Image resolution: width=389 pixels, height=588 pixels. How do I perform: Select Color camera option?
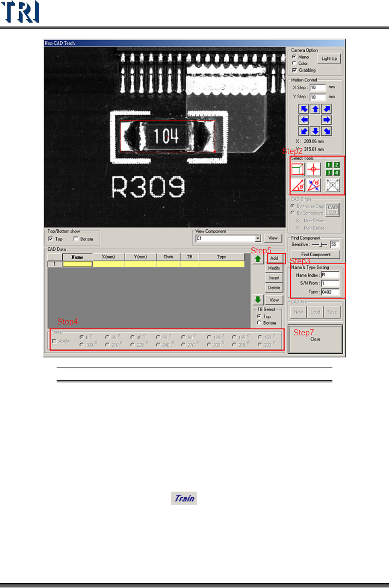click(294, 63)
